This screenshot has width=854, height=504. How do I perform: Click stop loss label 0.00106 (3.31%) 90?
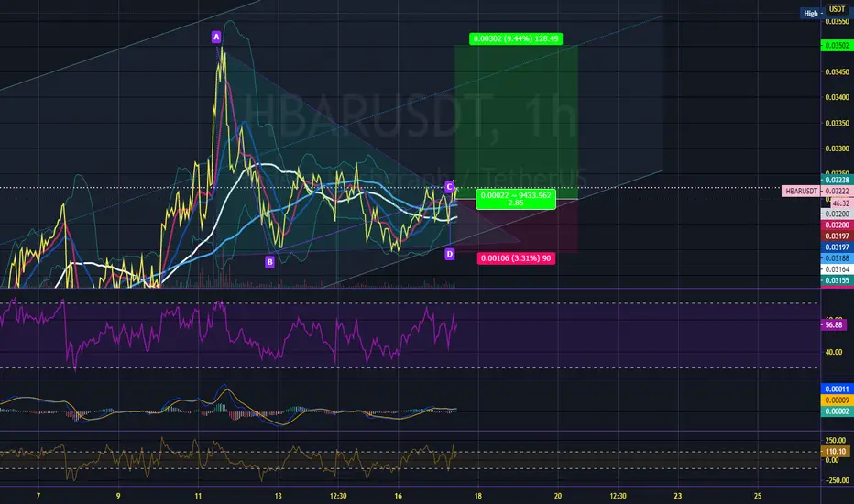click(x=516, y=258)
